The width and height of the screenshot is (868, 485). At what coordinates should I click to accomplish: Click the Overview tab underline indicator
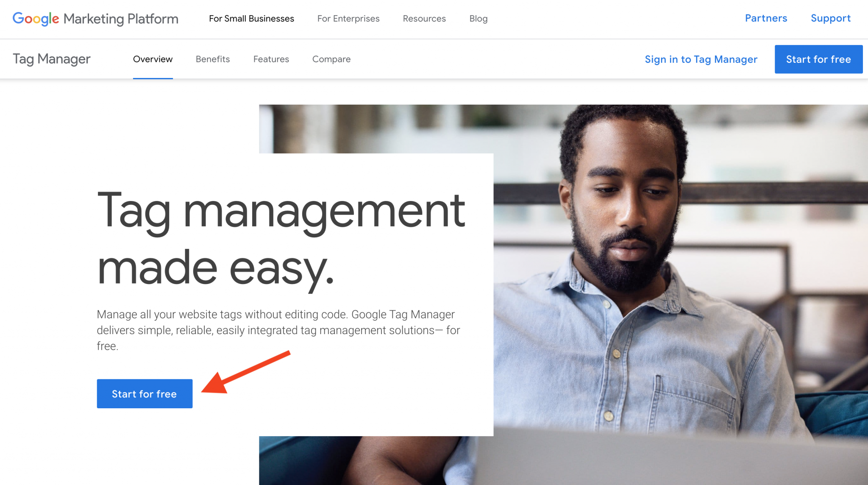(153, 77)
